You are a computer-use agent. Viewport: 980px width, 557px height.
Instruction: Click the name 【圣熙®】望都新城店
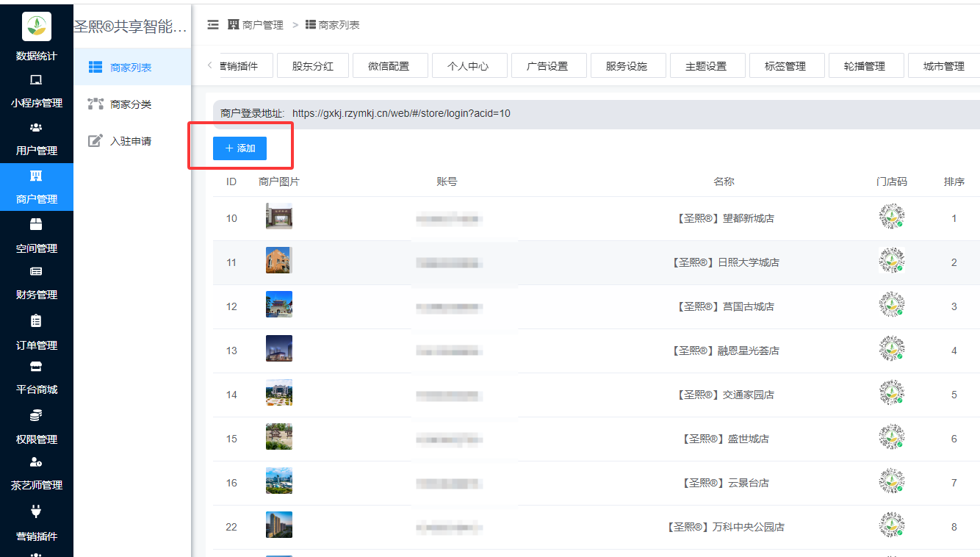tap(724, 218)
